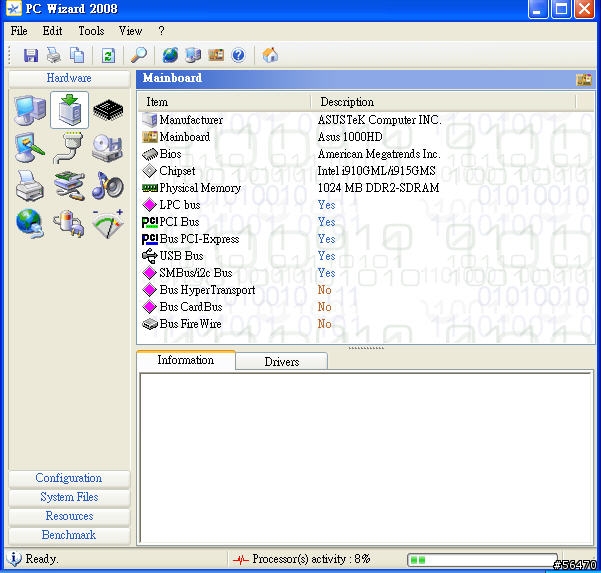Select the I/O Ports cable icon

coord(69,148)
